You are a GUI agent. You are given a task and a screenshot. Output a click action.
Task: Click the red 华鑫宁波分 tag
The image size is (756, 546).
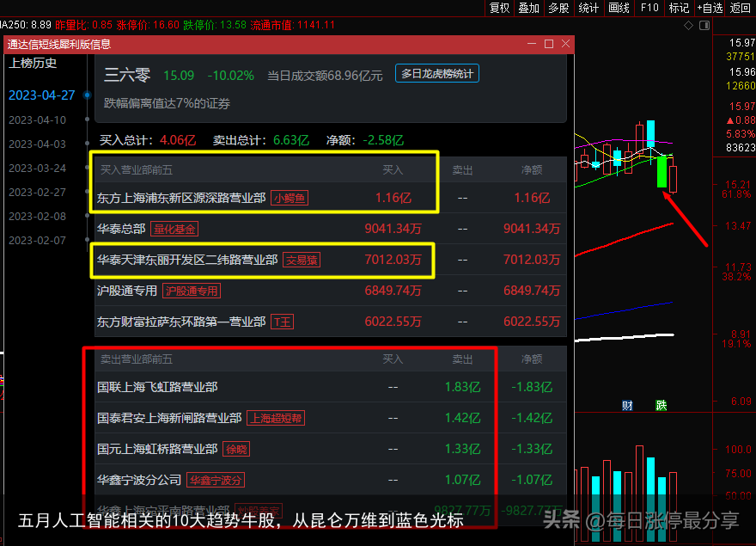[x=216, y=481]
